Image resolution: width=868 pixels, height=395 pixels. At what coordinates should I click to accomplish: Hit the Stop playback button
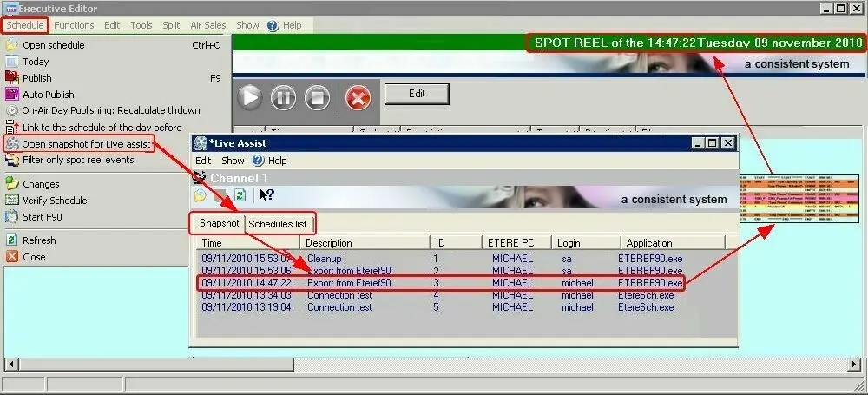(x=317, y=97)
